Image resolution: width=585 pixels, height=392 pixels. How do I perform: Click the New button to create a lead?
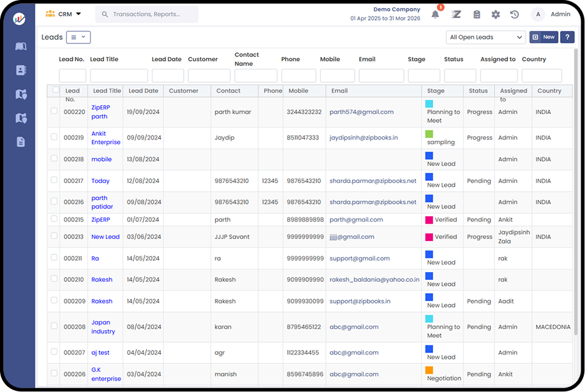click(543, 37)
